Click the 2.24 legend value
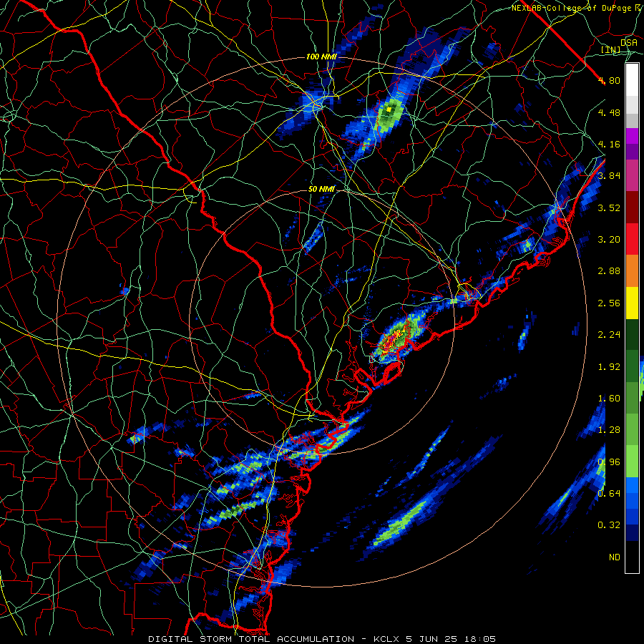This screenshot has width=644, height=644. pos(609,335)
